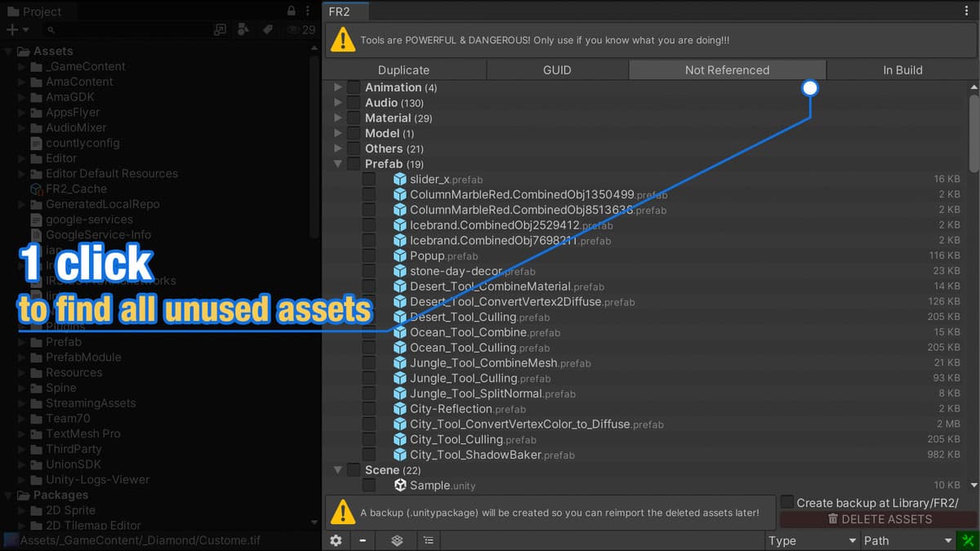The image size is (980, 551).
Task: Switch to the Duplicate tab
Action: click(x=403, y=70)
